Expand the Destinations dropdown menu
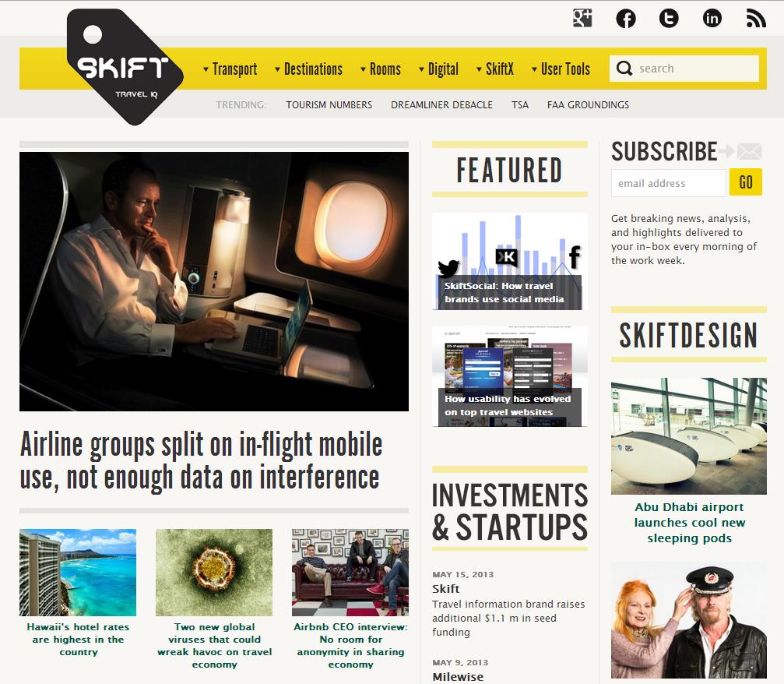 tap(308, 69)
